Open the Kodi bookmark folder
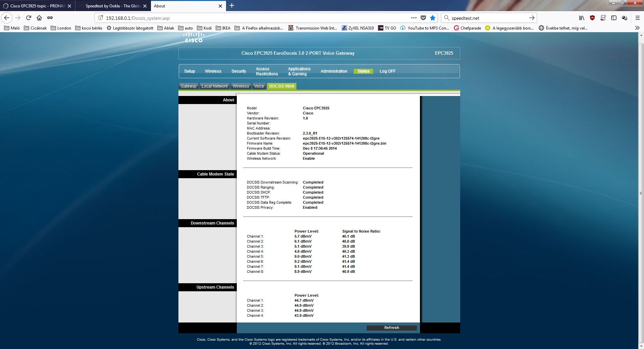Viewport: 644px width, 349px height. pyautogui.click(x=204, y=28)
